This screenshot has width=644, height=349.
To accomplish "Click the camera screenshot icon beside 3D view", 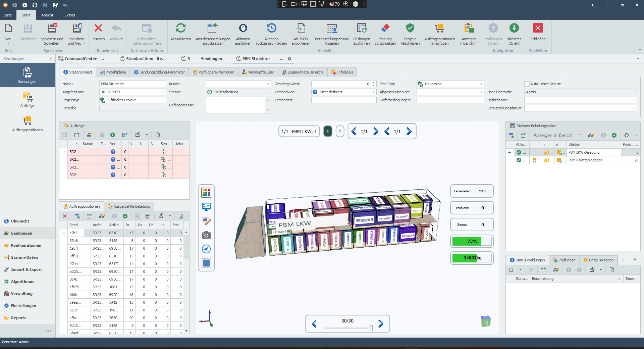I will tap(206, 235).
